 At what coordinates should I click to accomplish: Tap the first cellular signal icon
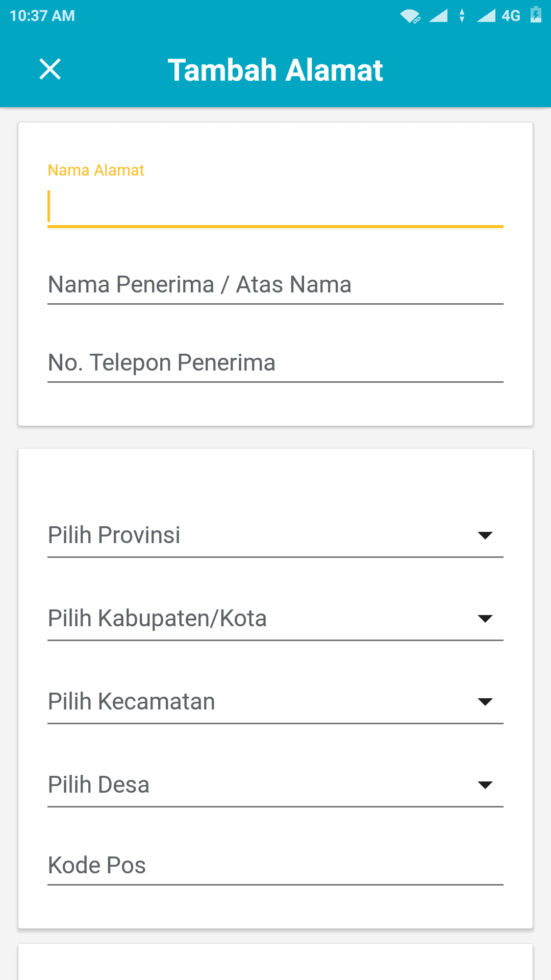pos(438,16)
